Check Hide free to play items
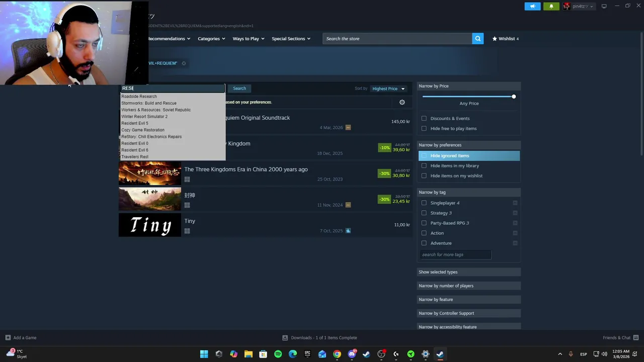Viewport: 644px width, 362px height. (424, 129)
